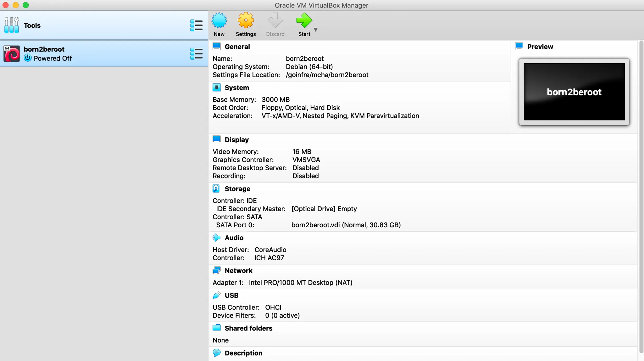The image size is (644, 361).
Task: Click the Storage disk section icon
Action: pyautogui.click(x=216, y=189)
